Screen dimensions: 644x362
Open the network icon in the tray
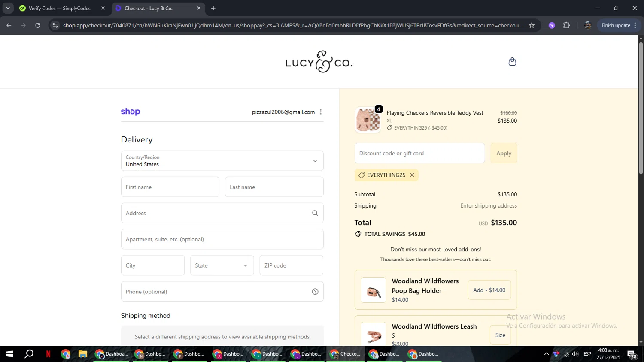point(566,354)
